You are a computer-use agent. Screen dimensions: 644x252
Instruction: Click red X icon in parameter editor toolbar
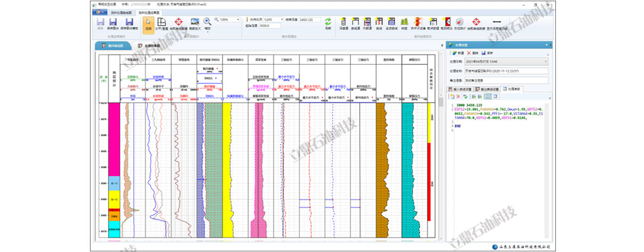pyautogui.click(x=458, y=96)
